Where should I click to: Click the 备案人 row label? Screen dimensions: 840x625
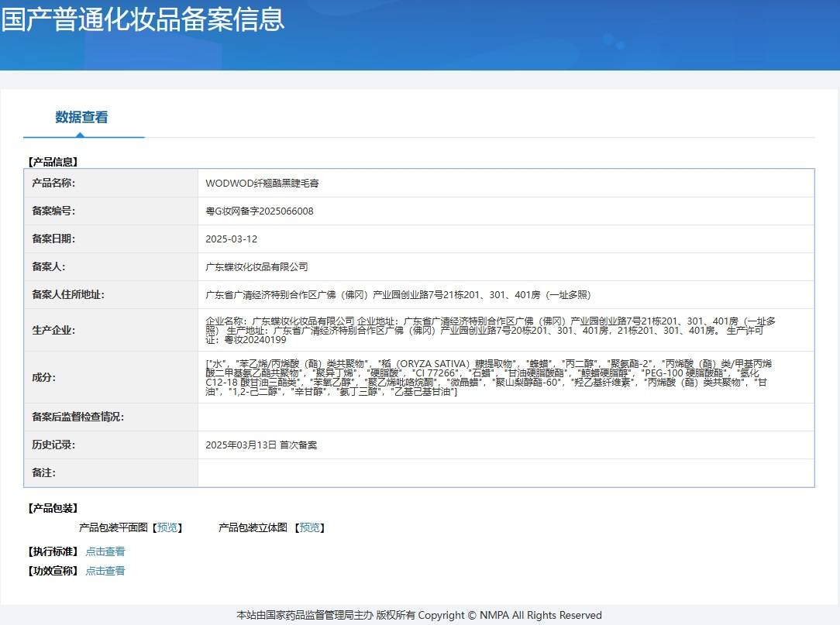point(49,266)
